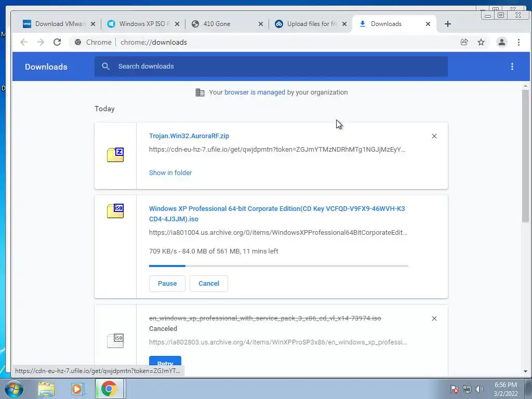Click the managed organization building icon
532x399 pixels.
click(200, 92)
